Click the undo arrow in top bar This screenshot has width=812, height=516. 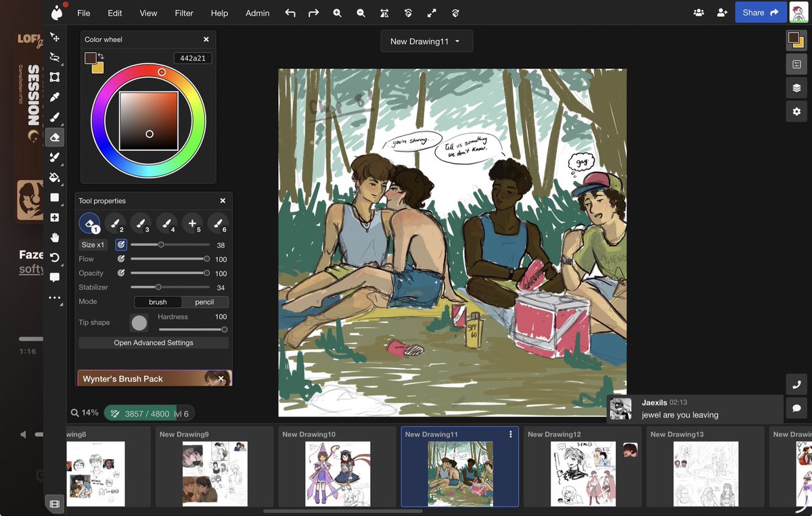point(290,13)
